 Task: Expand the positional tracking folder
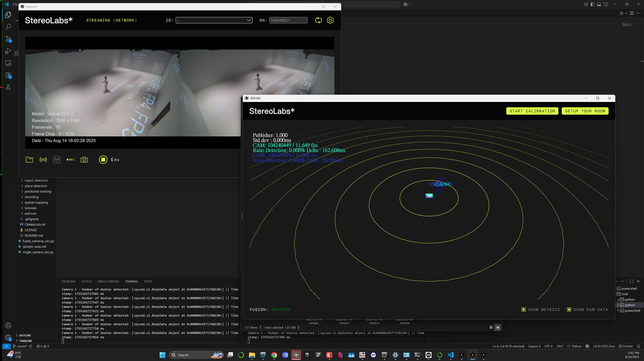click(38, 192)
